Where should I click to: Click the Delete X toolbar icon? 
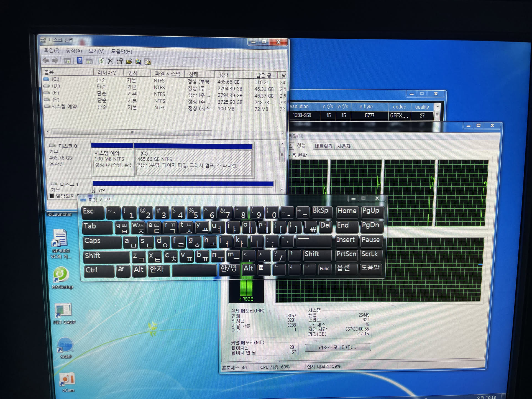110,61
